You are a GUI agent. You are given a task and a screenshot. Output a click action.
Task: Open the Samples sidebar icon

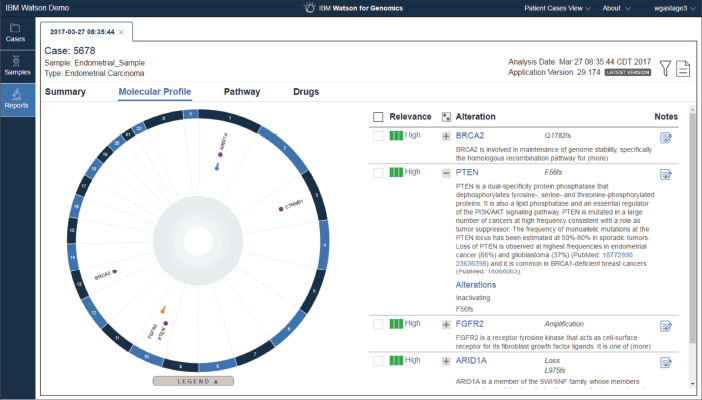tap(16, 66)
